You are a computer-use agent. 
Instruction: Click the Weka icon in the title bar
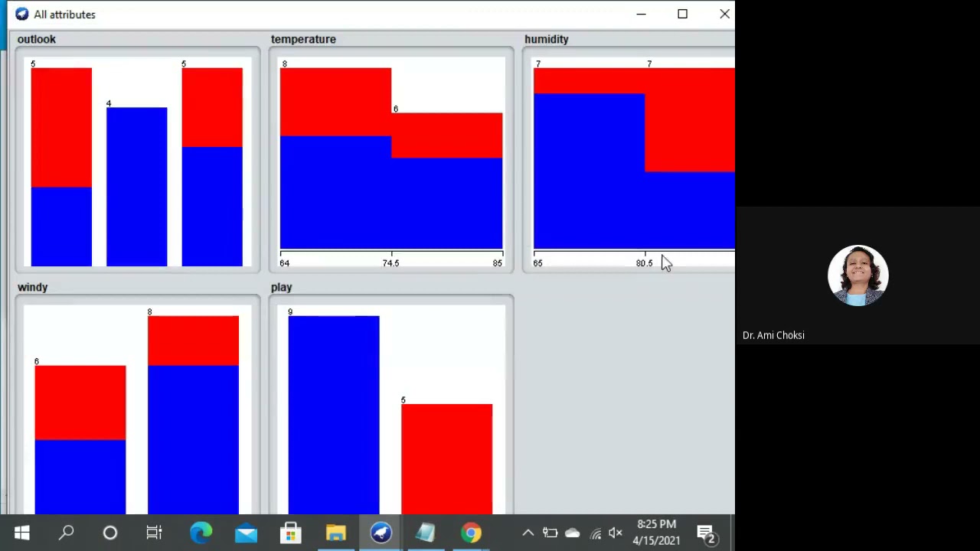tap(21, 14)
